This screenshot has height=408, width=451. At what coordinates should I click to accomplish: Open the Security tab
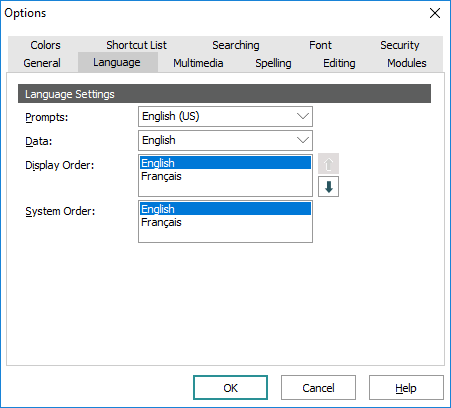point(400,45)
